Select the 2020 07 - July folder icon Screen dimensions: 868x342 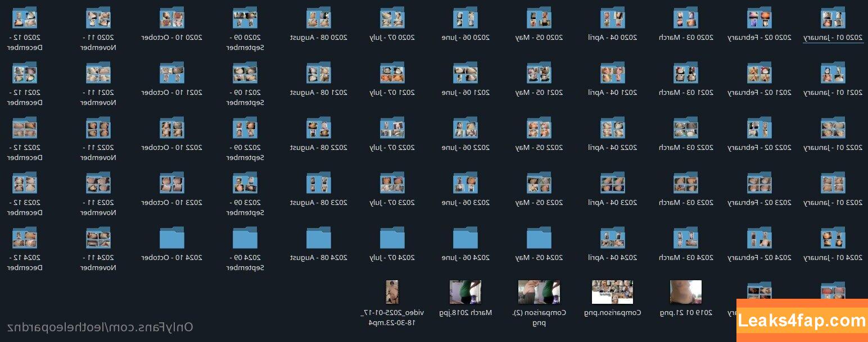[392, 18]
